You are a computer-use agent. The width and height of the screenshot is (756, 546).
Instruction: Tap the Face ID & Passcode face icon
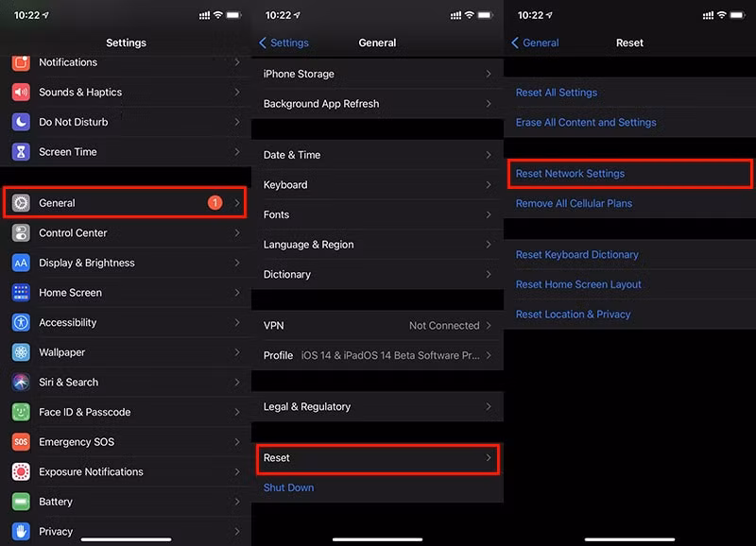pyautogui.click(x=21, y=412)
